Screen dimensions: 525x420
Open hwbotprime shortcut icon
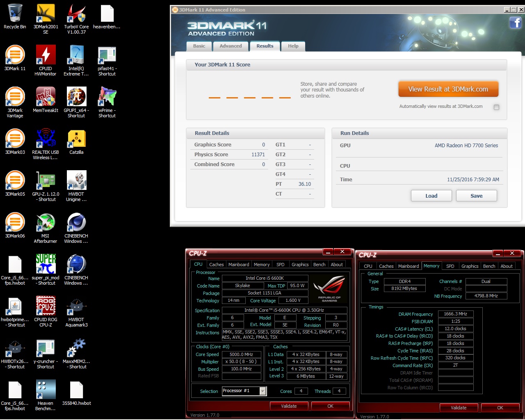pos(15,306)
